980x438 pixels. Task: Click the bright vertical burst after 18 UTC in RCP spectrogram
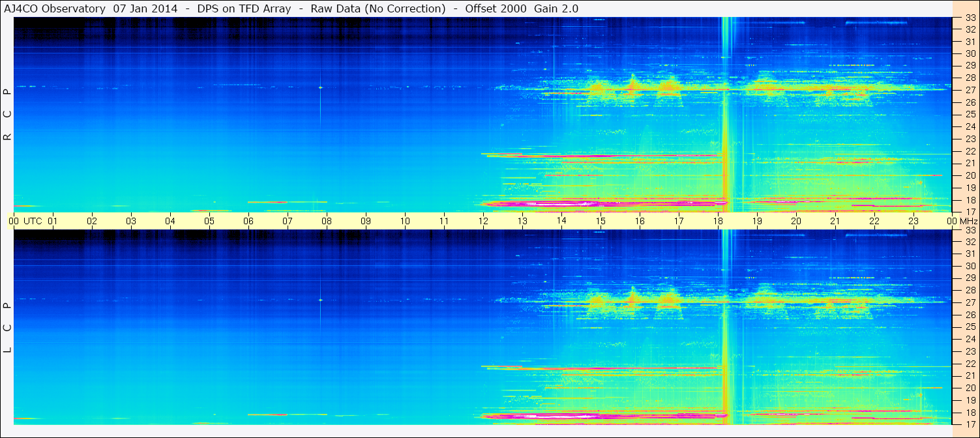tap(726, 115)
